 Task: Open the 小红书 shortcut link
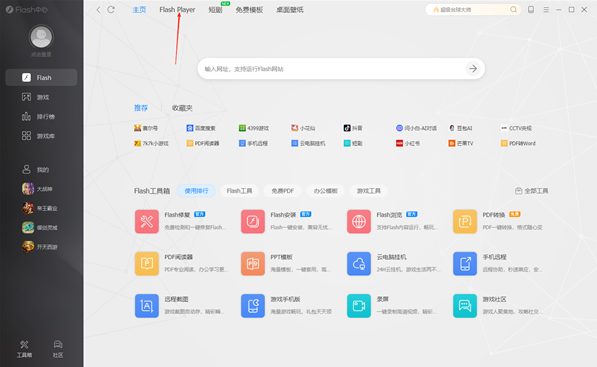point(408,144)
